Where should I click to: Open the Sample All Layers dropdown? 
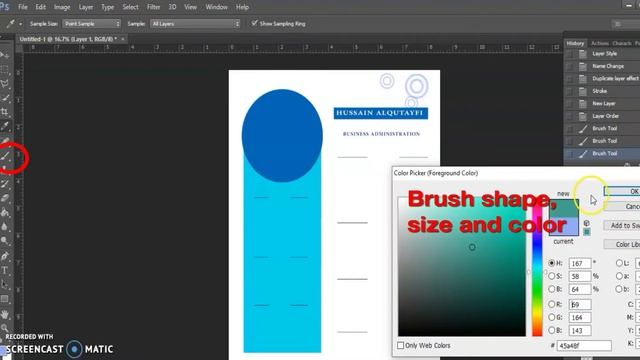pos(195,24)
